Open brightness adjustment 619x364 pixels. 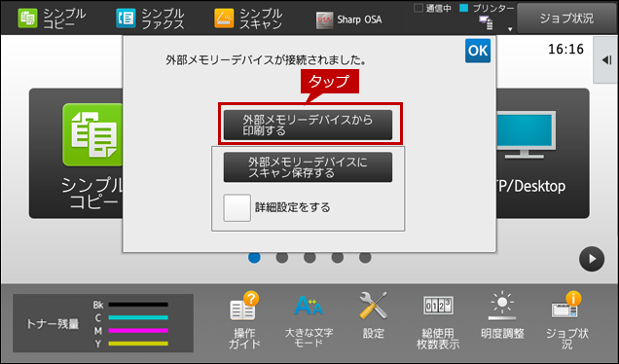tap(502, 316)
